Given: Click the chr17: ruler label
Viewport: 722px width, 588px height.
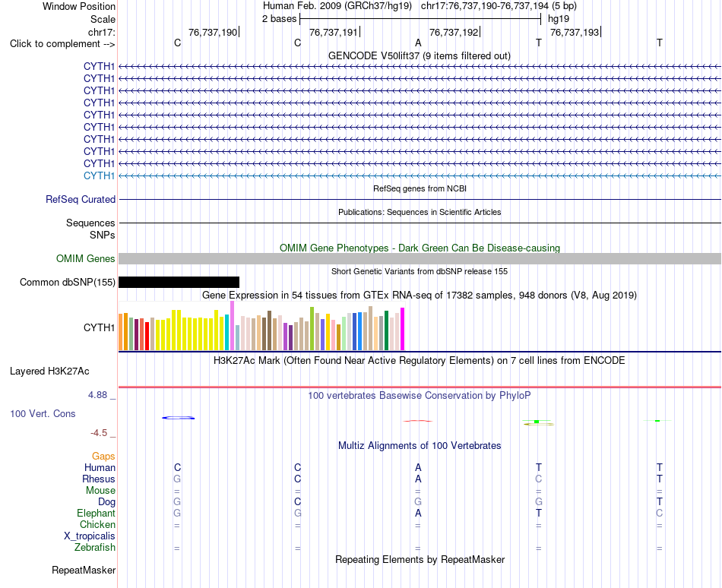Looking at the screenshot, I should click(x=101, y=32).
